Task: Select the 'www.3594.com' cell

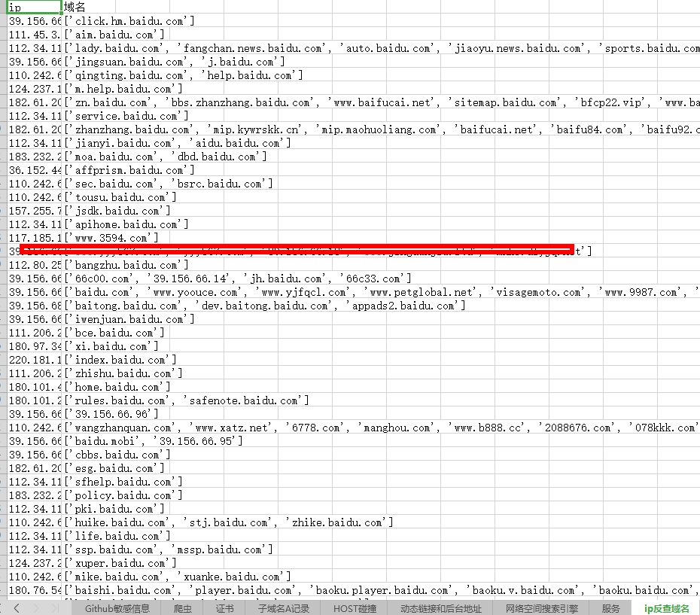Action: [x=111, y=238]
